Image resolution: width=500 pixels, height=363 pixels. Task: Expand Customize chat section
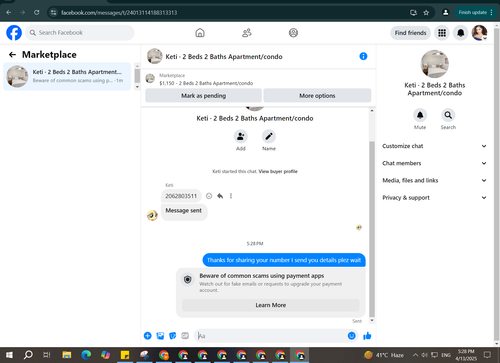point(434,146)
